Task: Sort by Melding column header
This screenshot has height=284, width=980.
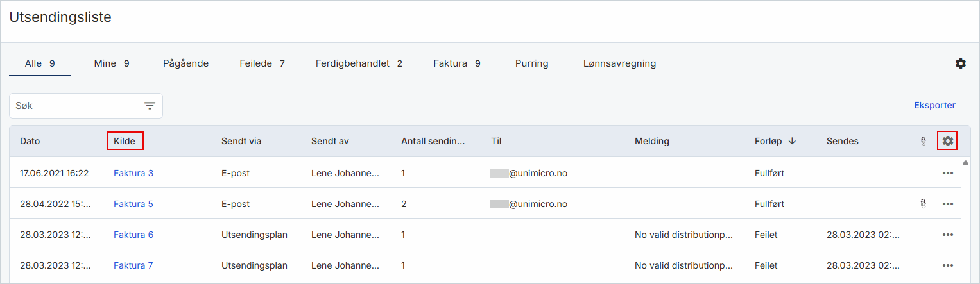Action: pyautogui.click(x=652, y=141)
